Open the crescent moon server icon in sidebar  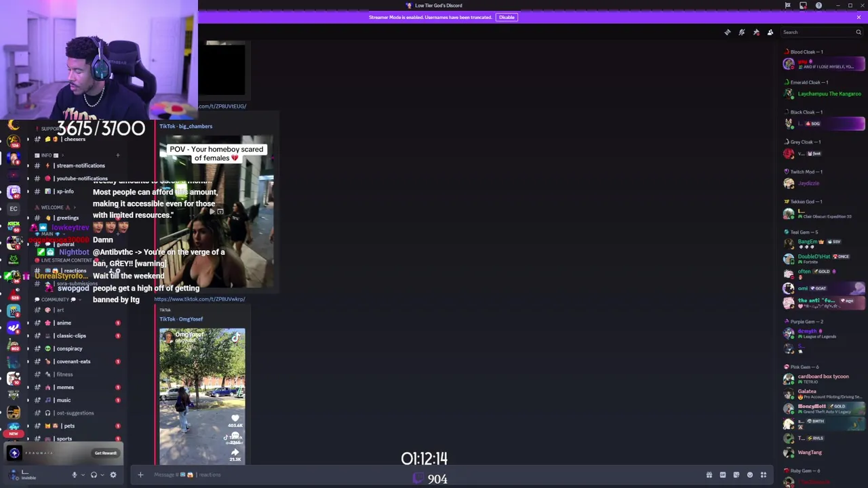coord(14,125)
